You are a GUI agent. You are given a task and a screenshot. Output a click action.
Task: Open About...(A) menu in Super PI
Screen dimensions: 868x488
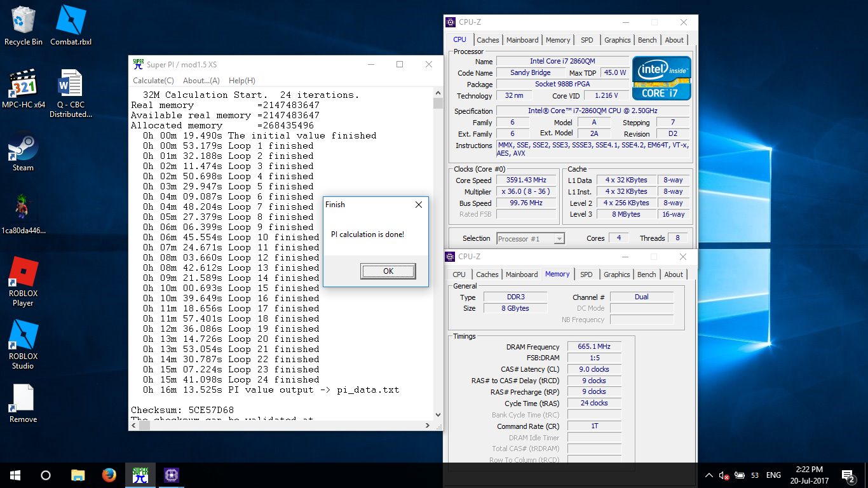tap(201, 81)
